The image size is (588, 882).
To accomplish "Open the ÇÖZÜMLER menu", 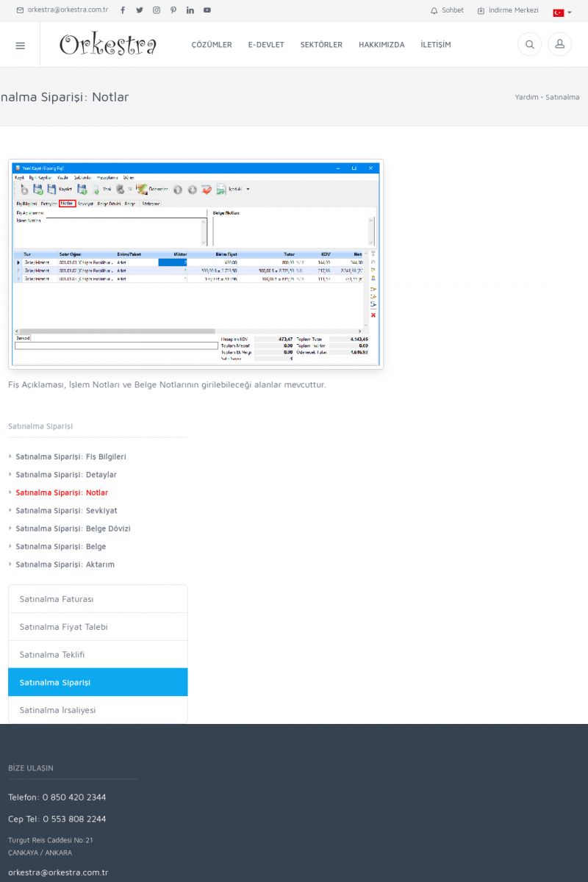I will point(212,45).
